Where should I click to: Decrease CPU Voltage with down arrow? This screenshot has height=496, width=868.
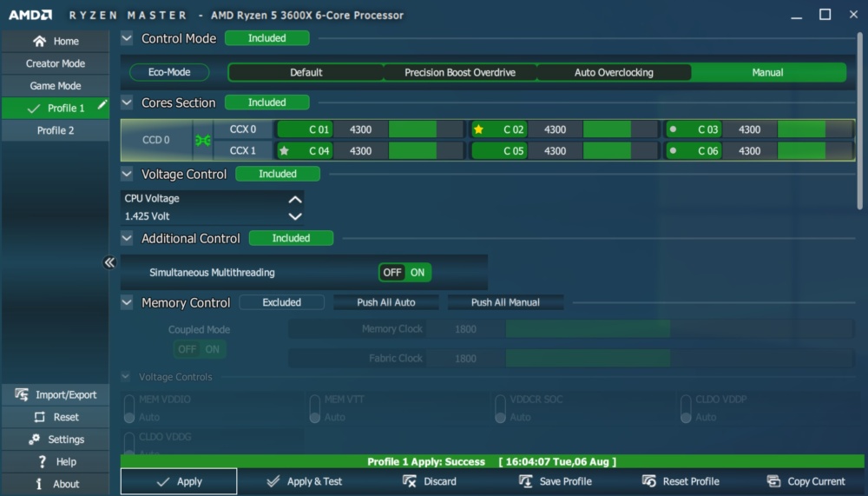[x=295, y=216]
